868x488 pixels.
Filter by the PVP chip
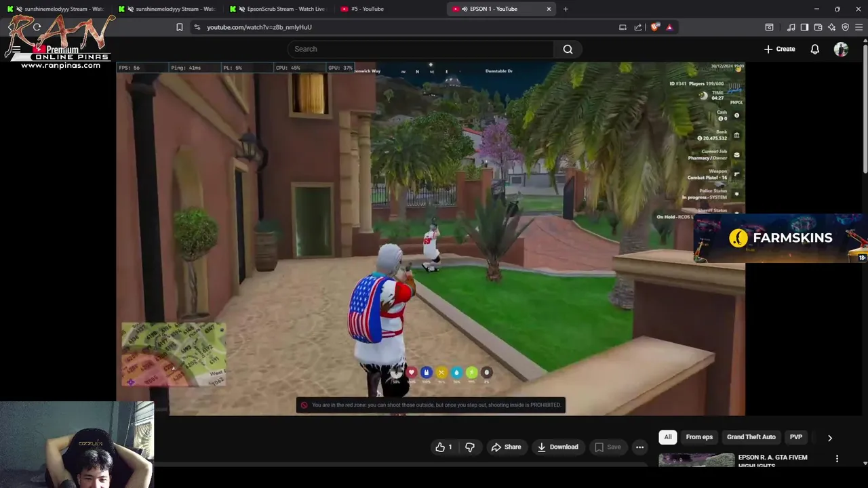(x=796, y=437)
